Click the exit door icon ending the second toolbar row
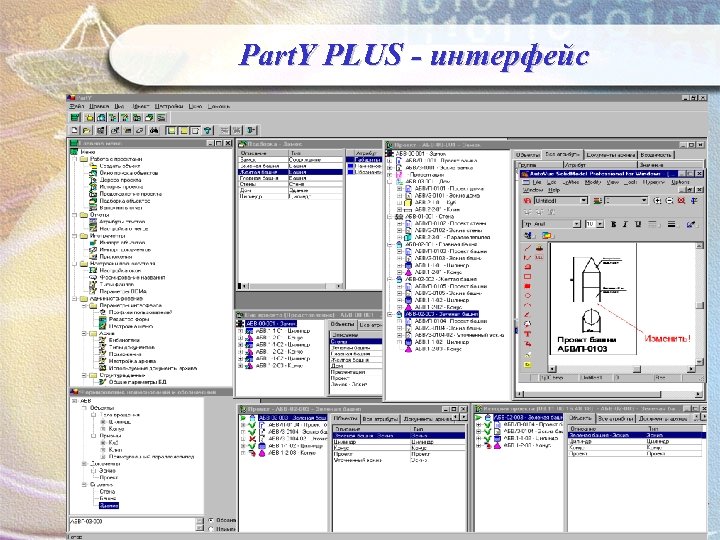Screen dimensions: 720x540 pos(252,130)
